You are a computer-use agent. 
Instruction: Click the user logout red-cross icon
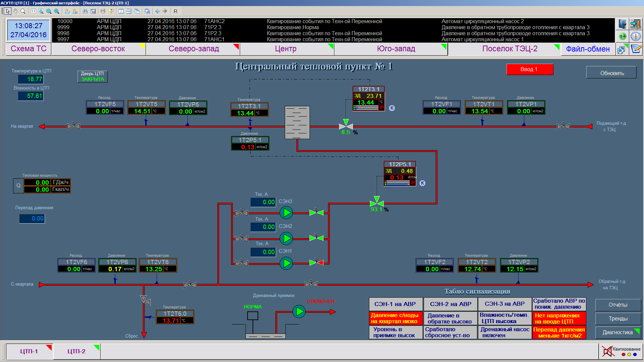click(x=75, y=11)
